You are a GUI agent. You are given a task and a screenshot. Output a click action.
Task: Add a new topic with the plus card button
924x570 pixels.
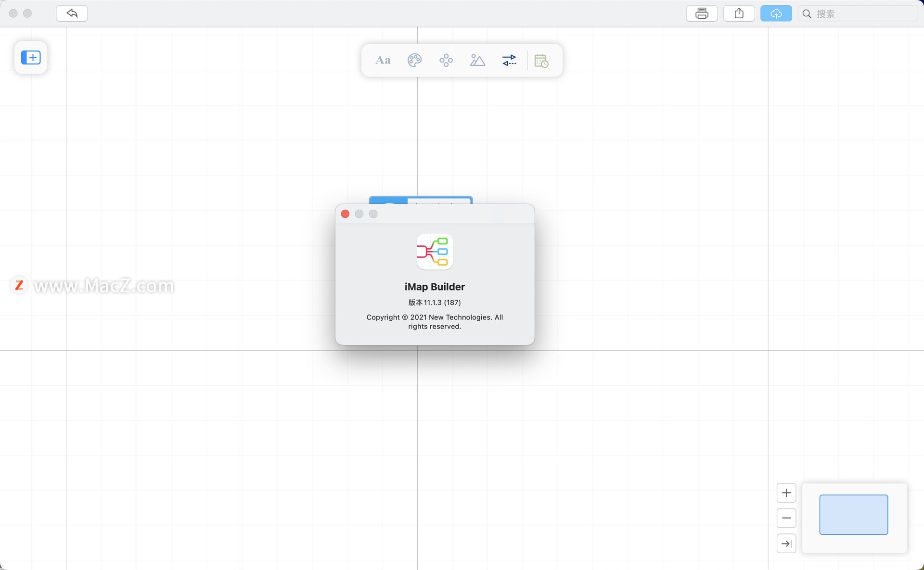pyautogui.click(x=31, y=58)
